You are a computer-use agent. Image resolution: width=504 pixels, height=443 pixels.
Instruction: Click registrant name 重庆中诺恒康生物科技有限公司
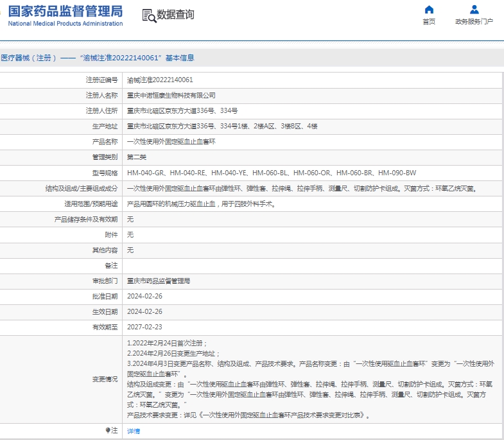[171, 96]
